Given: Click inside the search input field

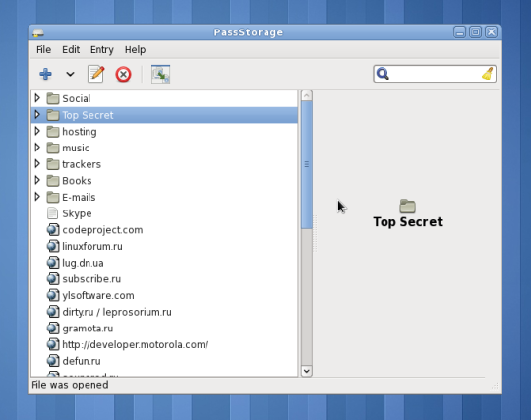Looking at the screenshot, I should pyautogui.click(x=435, y=74).
